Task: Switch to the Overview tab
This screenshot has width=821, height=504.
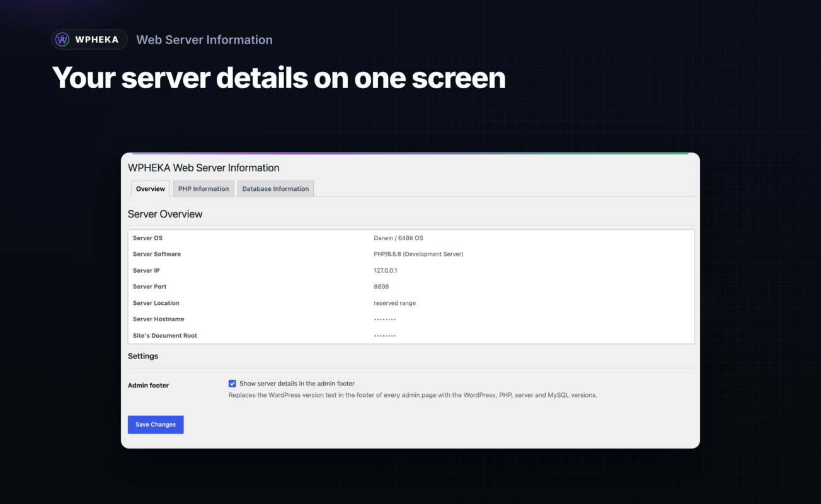Action: [x=151, y=188]
